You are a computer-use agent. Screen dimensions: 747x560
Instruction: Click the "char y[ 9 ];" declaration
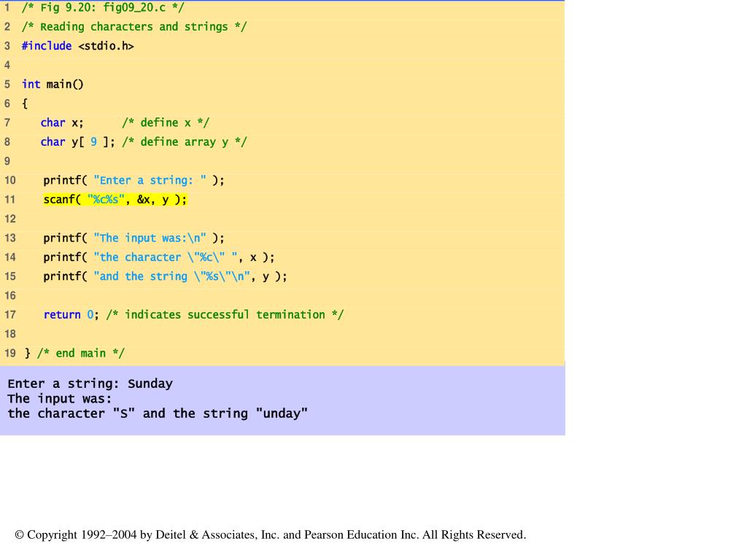coord(77,142)
